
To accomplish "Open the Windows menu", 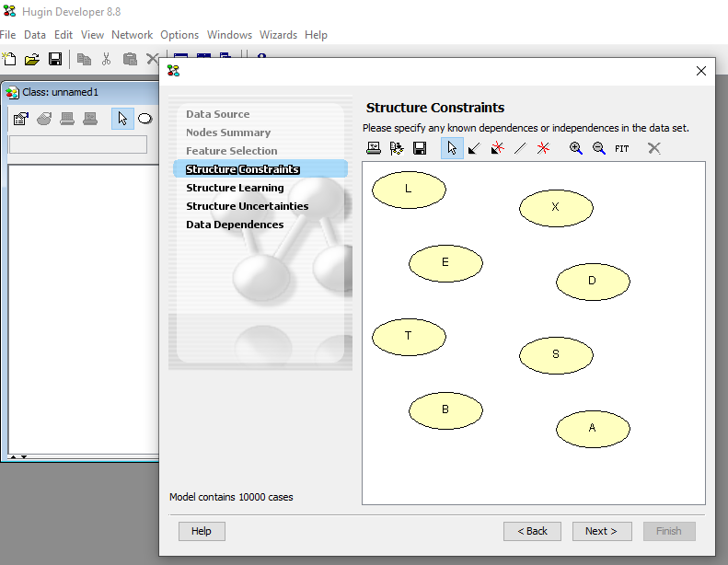I will click(x=229, y=35).
